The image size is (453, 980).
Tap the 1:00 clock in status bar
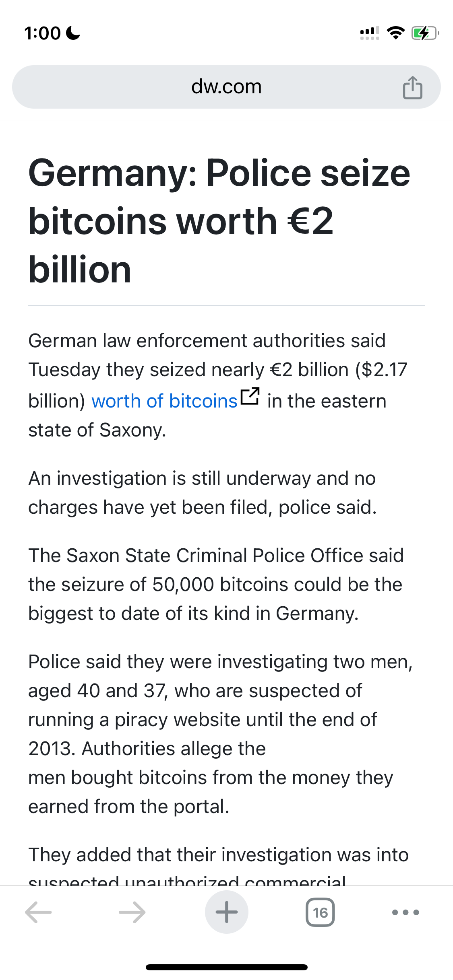tap(42, 33)
